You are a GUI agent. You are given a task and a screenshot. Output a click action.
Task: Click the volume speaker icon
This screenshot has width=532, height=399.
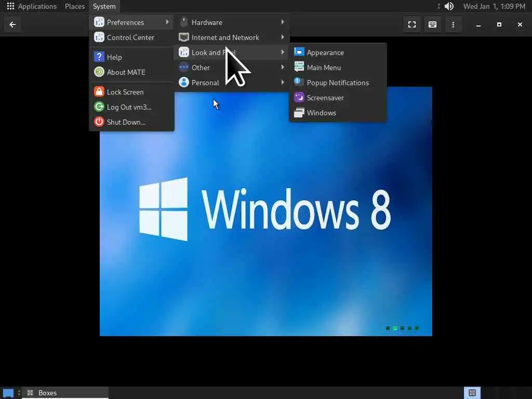point(449,6)
